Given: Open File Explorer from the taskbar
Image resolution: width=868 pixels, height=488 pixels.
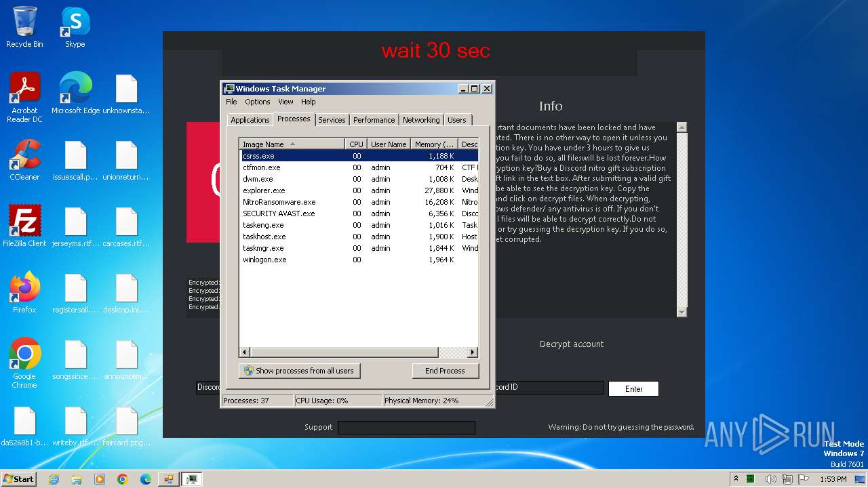Looking at the screenshot, I should click(x=77, y=479).
